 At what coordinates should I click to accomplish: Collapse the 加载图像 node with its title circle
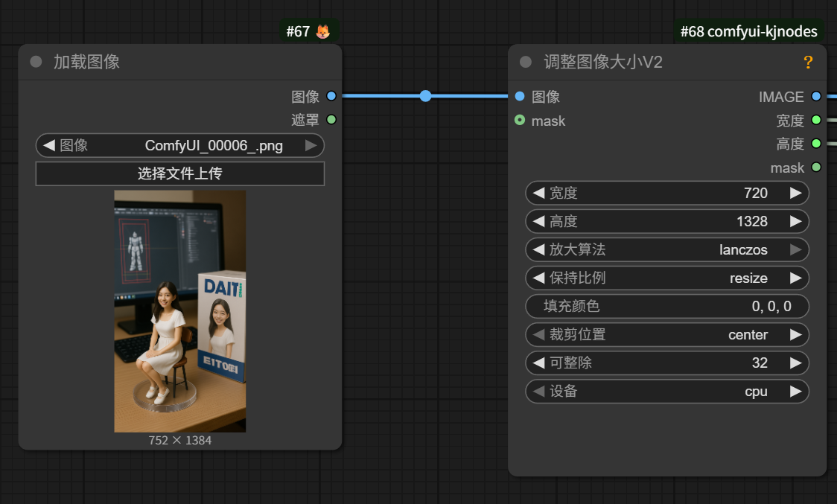tap(35, 62)
